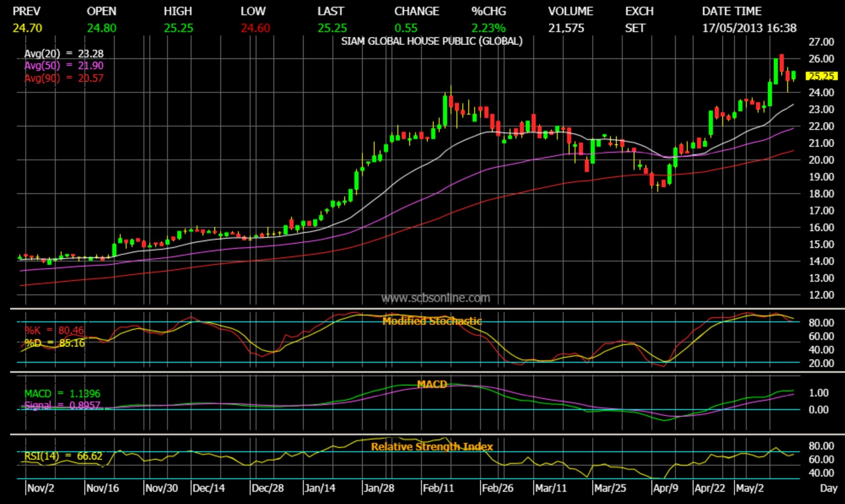Click the %K = 80.46 reading
Screen dimensions: 845x504
[54, 330]
